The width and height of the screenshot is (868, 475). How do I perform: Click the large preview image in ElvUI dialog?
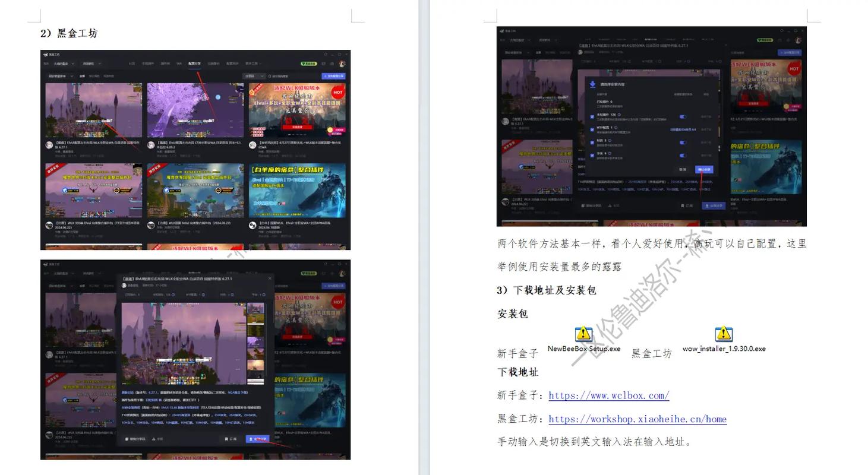pyautogui.click(x=184, y=343)
